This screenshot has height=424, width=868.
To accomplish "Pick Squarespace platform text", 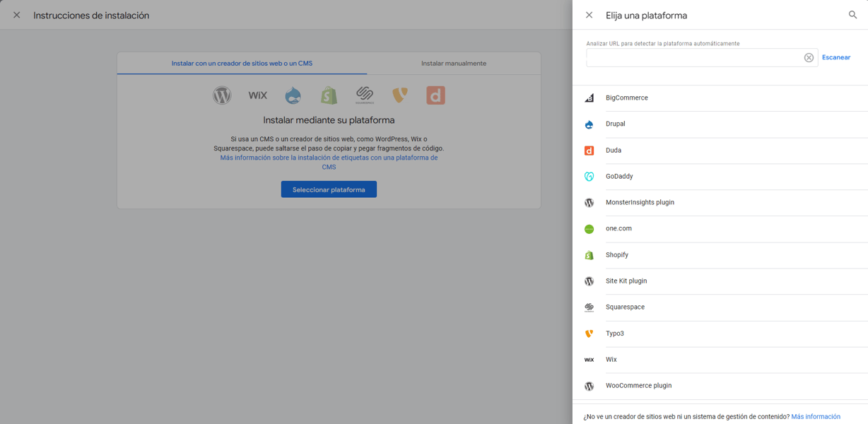I will [x=625, y=307].
